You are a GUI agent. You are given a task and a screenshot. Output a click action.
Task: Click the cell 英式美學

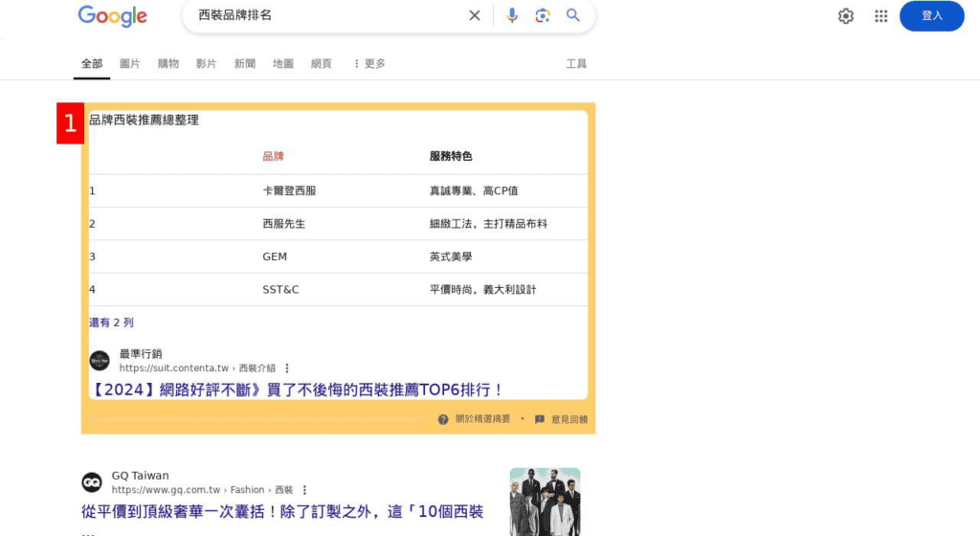pyautogui.click(x=451, y=257)
